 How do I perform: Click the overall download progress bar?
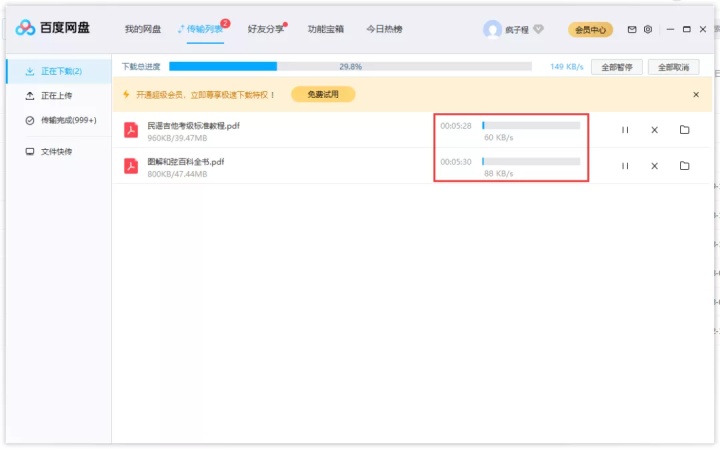point(350,67)
